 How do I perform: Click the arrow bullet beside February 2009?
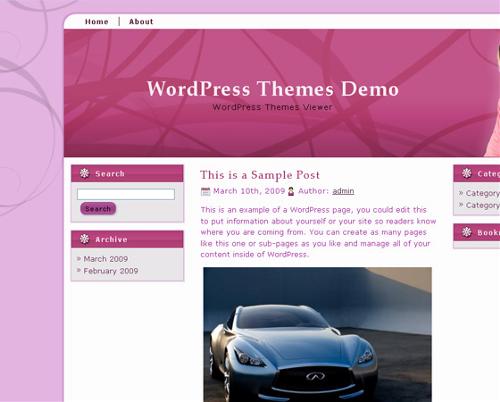79,270
